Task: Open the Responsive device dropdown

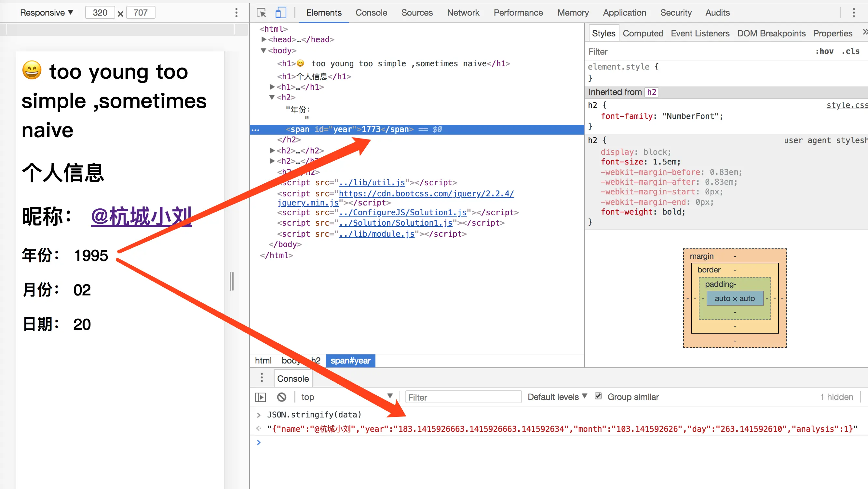Action: pos(47,13)
